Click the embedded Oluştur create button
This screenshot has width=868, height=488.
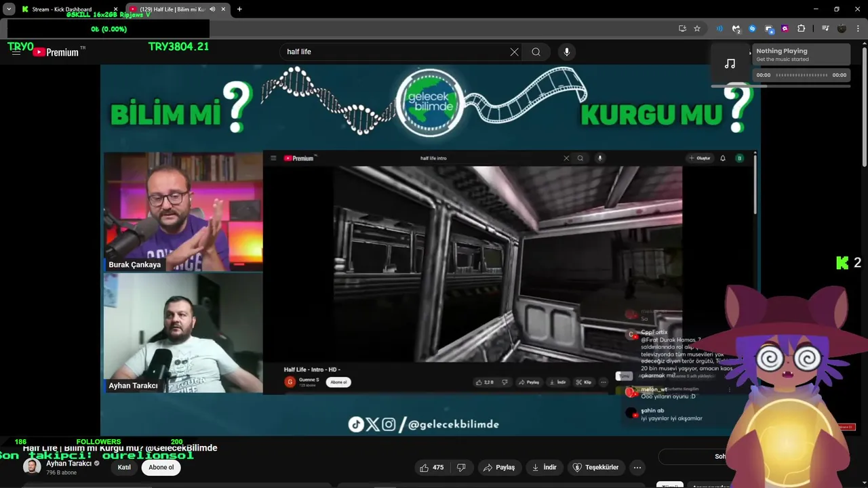click(700, 158)
